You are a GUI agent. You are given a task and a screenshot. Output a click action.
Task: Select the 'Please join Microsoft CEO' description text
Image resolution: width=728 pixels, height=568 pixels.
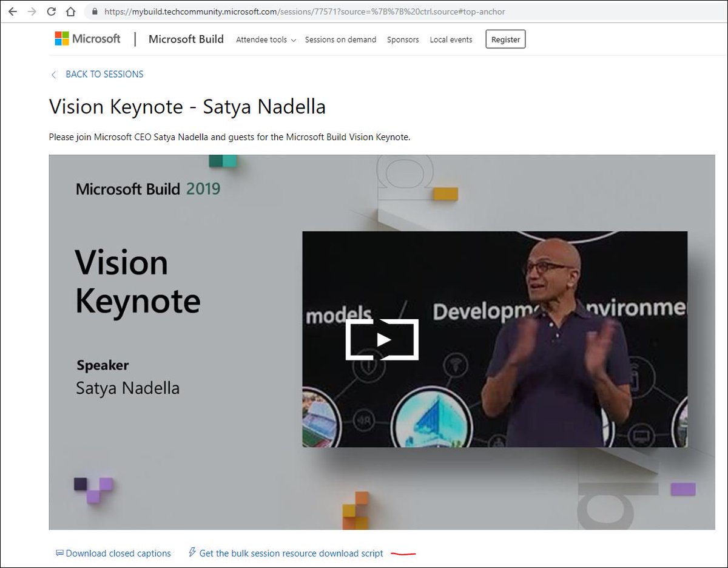pyautogui.click(x=229, y=137)
